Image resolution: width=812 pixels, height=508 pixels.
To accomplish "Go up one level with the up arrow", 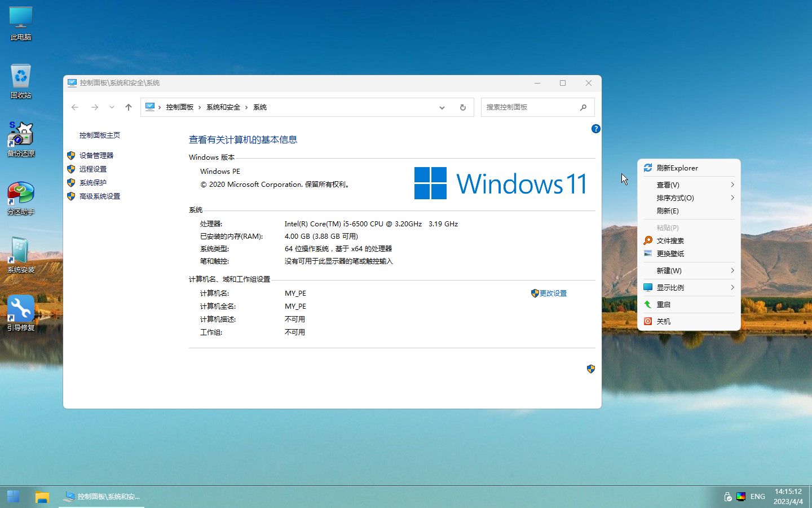I will click(x=129, y=107).
